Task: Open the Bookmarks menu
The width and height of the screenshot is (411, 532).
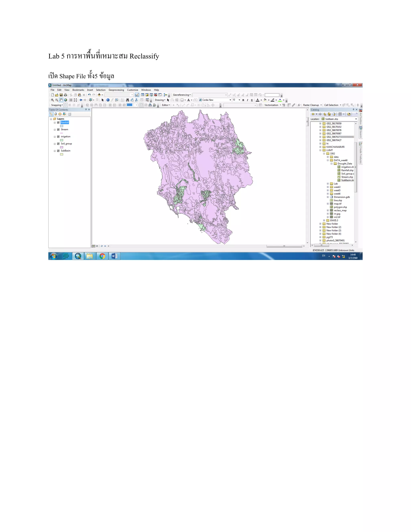Action: pos(78,90)
